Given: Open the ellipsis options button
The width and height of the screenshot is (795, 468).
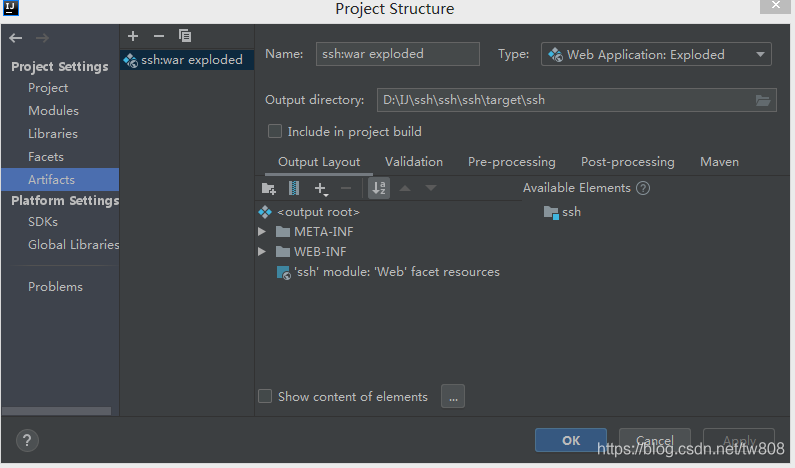Looking at the screenshot, I should (453, 397).
